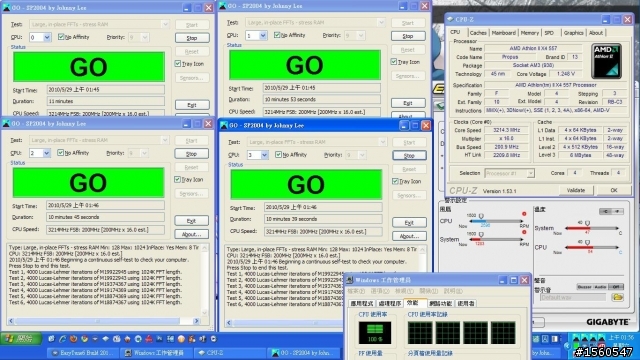
Task: Switch to CPU-Z taskbar button
Action: click(x=229, y=353)
